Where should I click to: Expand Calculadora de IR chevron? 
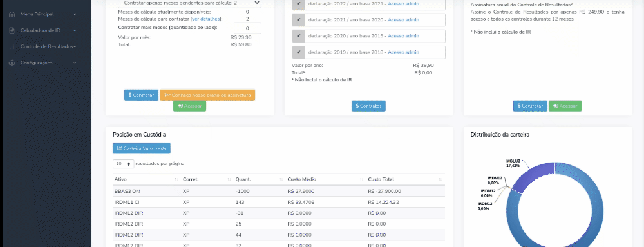[75, 30]
